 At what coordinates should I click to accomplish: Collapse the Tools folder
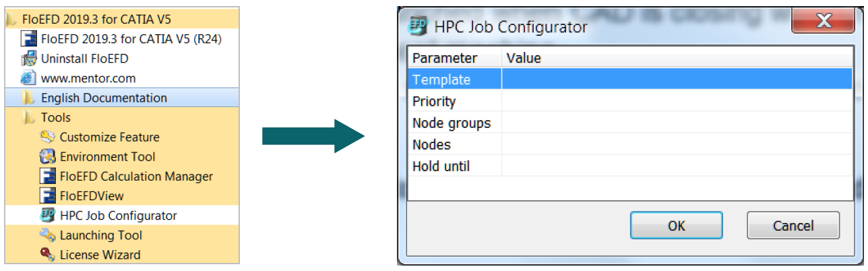pyautogui.click(x=28, y=117)
